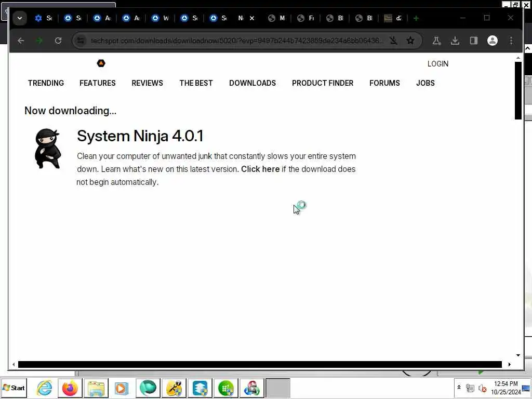Screen dimensions: 532x399
Task: Switch to the last tab with the folder icon
Action: tap(393, 18)
